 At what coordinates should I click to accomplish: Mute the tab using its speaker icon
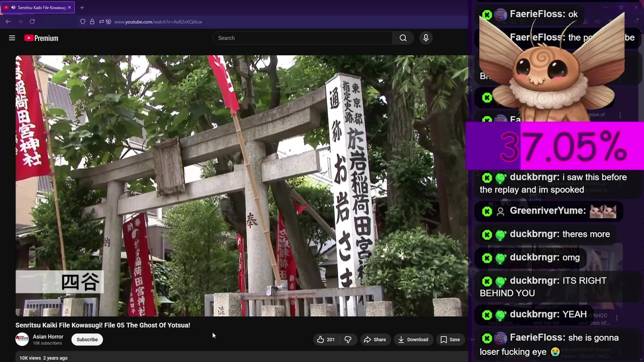(x=13, y=8)
